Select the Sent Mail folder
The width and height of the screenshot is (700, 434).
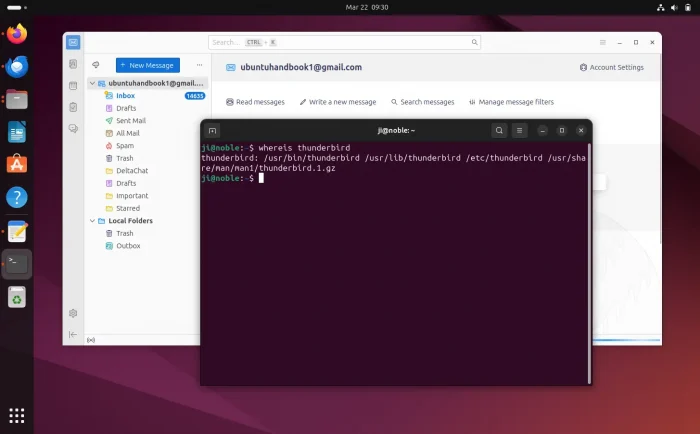131,120
